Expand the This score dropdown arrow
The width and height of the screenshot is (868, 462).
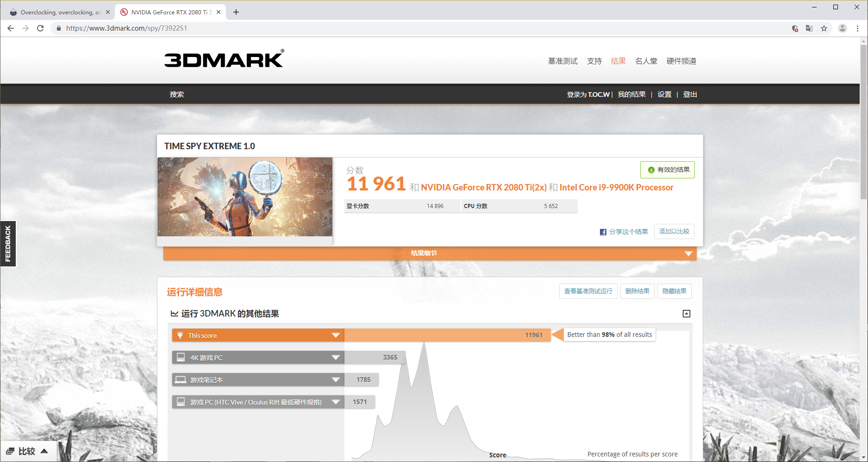[336, 335]
